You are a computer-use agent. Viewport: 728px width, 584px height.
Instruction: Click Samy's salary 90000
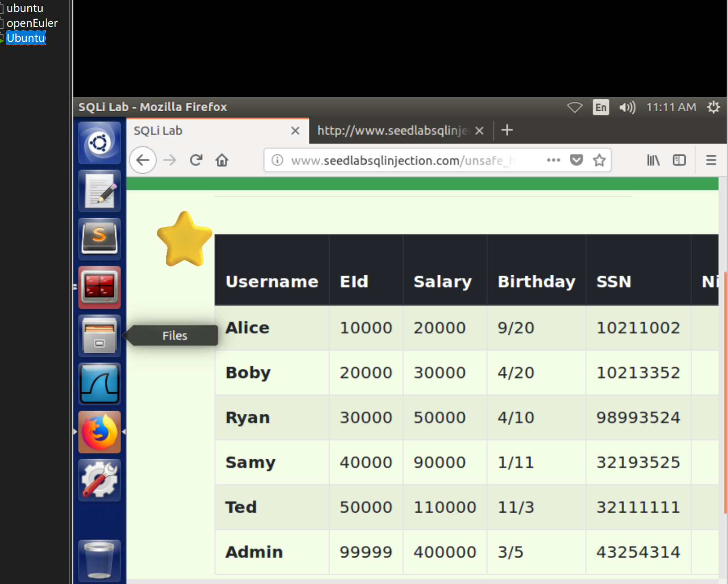(x=440, y=462)
